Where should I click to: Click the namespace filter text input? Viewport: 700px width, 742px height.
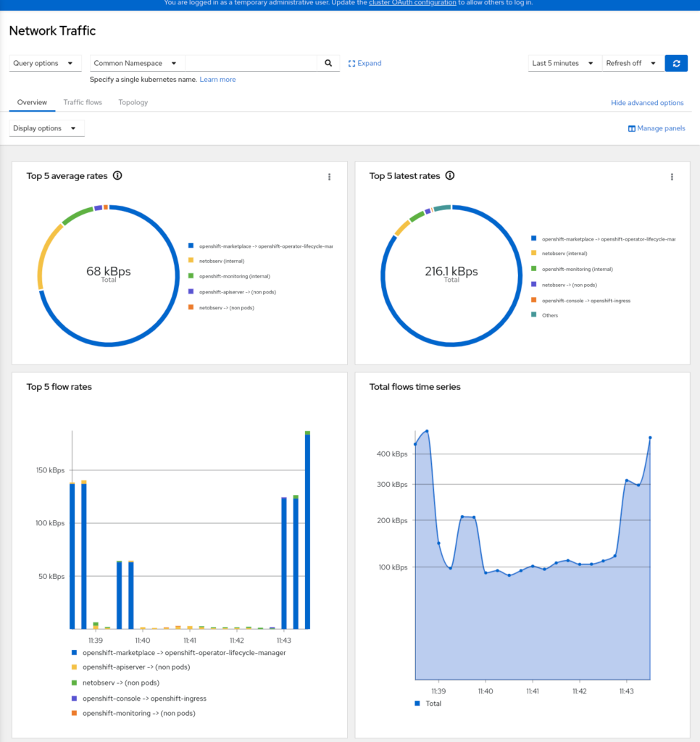[251, 63]
